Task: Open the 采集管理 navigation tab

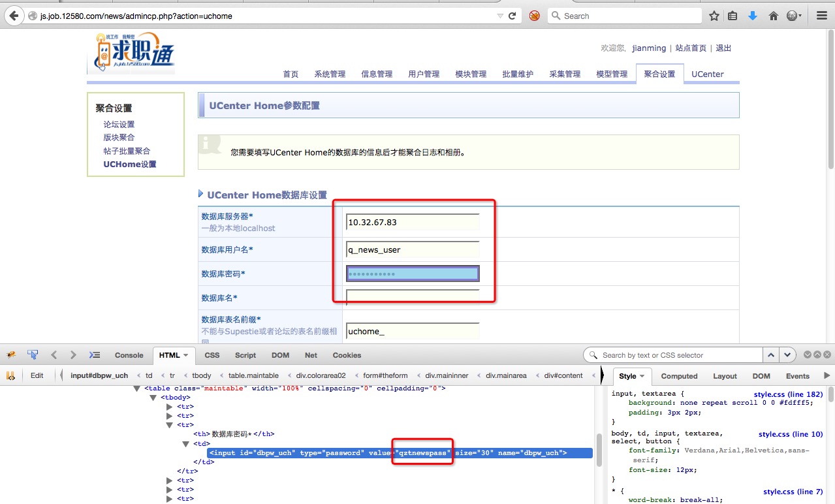Action: 565,74
